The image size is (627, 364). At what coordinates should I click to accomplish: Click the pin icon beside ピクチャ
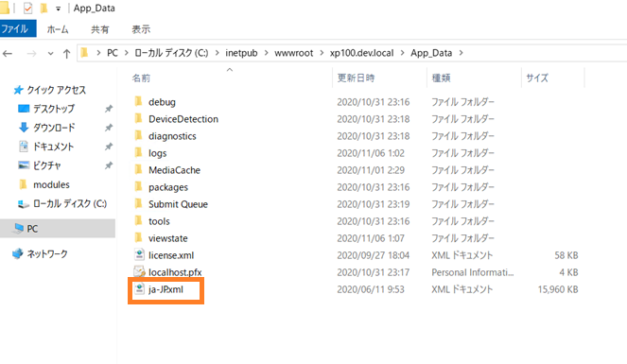(109, 165)
